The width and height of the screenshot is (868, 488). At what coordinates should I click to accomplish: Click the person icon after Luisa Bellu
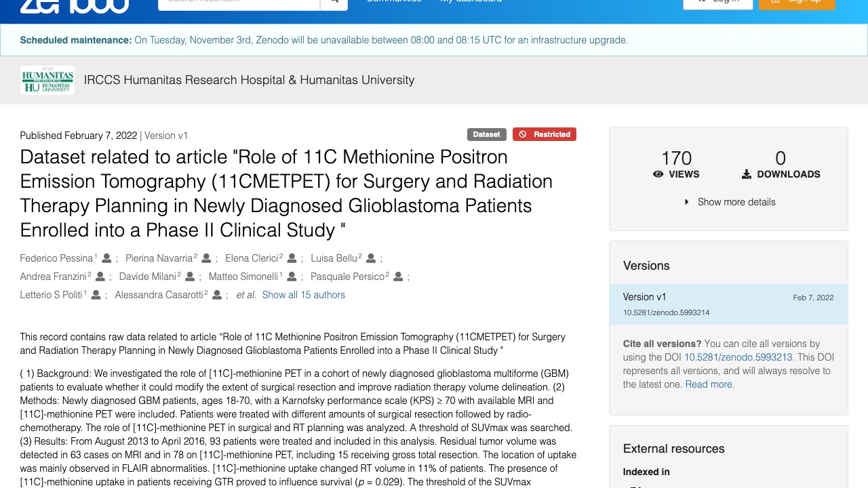coord(371,258)
